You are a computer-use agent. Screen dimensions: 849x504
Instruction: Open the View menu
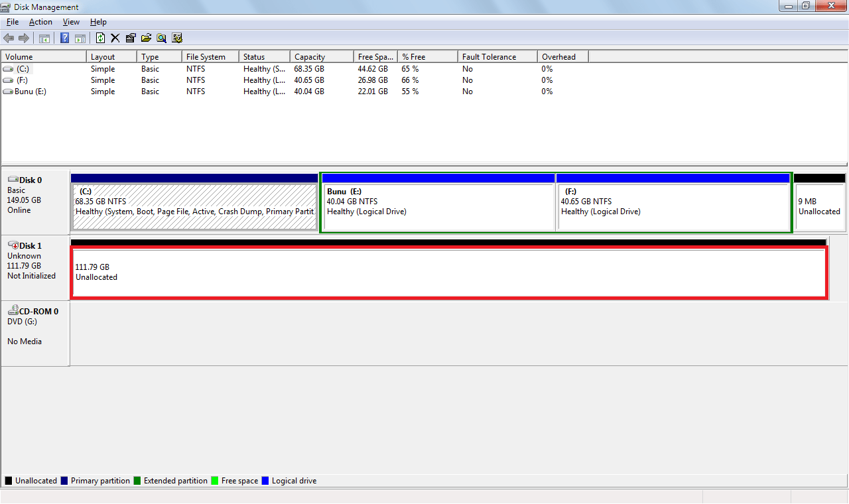71,22
